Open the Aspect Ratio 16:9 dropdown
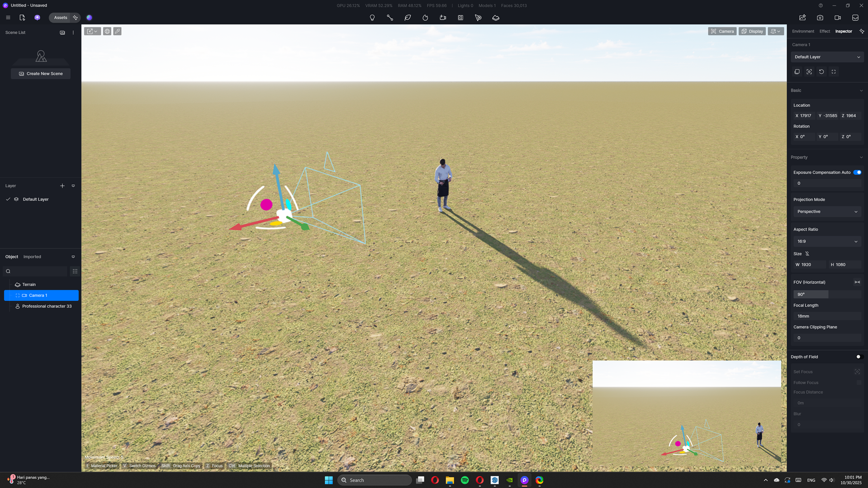Image resolution: width=868 pixels, height=488 pixels. pyautogui.click(x=827, y=242)
